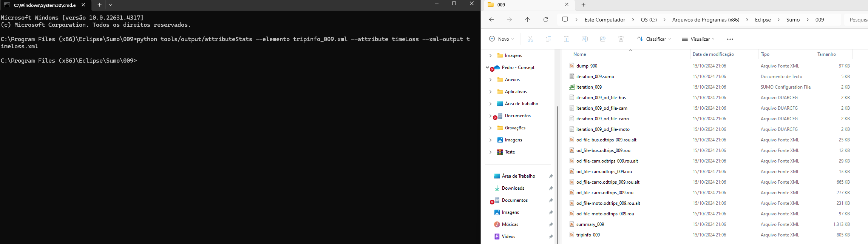Select file iteration_009_od_file-cam
Image resolution: width=868 pixels, height=244 pixels.
pos(602,108)
